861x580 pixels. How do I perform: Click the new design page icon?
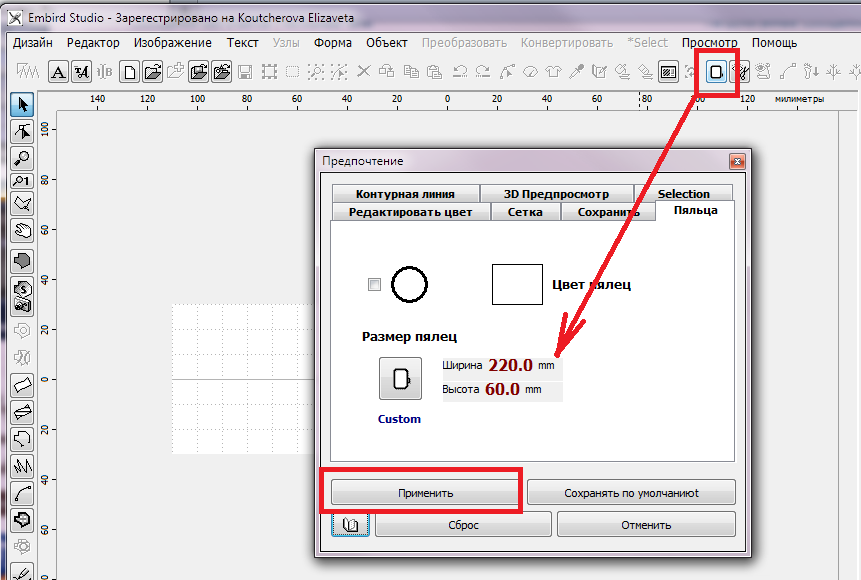129,72
